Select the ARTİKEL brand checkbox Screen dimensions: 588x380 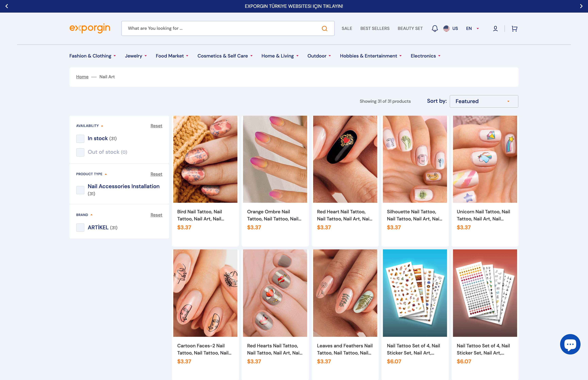(80, 227)
